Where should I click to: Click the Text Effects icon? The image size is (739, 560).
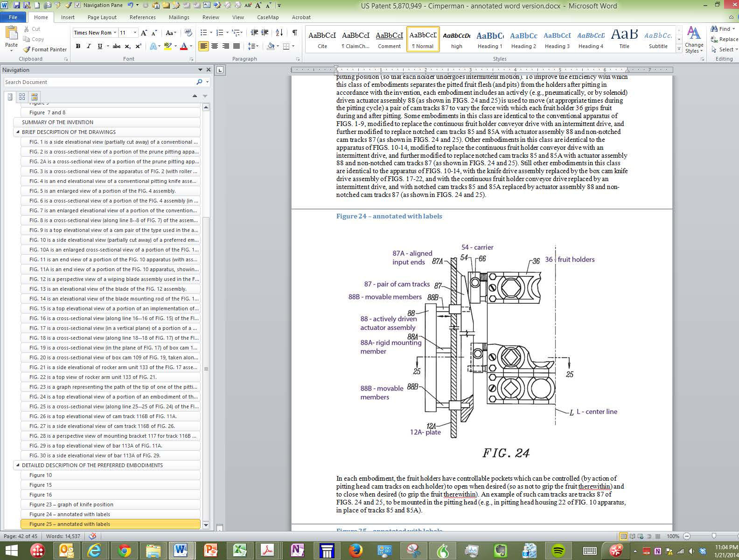click(x=153, y=46)
